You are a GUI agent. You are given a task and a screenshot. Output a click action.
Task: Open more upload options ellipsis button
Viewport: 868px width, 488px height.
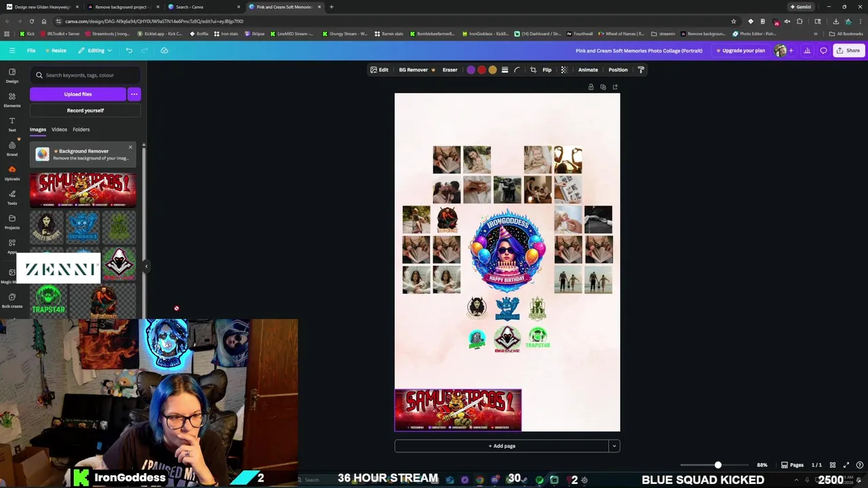134,94
